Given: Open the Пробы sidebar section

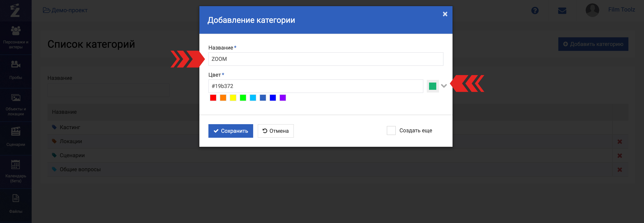Looking at the screenshot, I should tap(16, 71).
